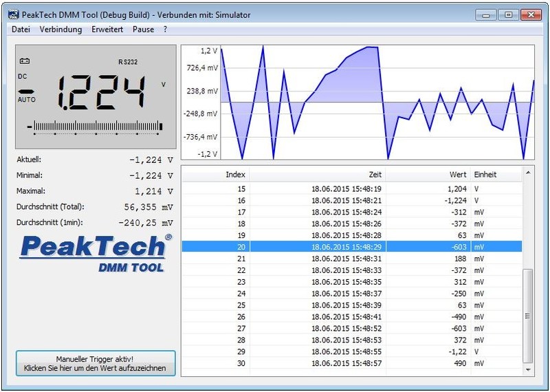
Task: Click Pause in the menu bar
Action: coord(144,30)
